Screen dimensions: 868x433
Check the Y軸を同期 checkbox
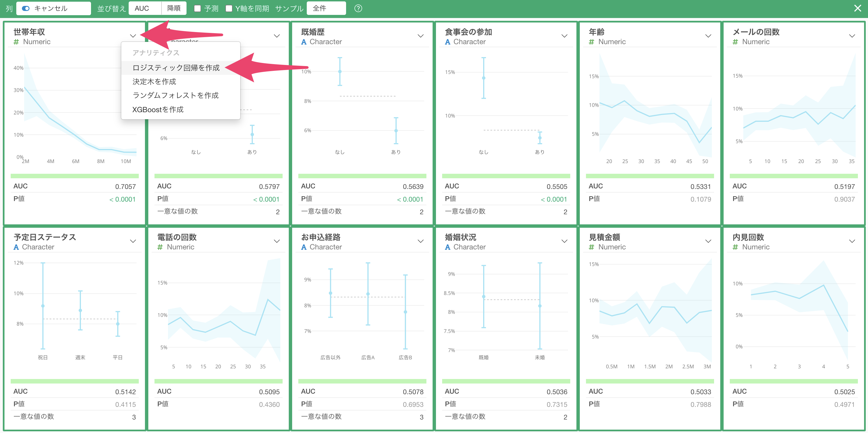coord(229,8)
